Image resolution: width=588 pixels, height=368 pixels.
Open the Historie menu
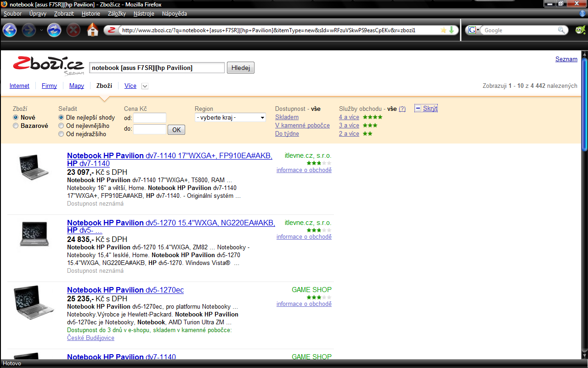click(91, 14)
